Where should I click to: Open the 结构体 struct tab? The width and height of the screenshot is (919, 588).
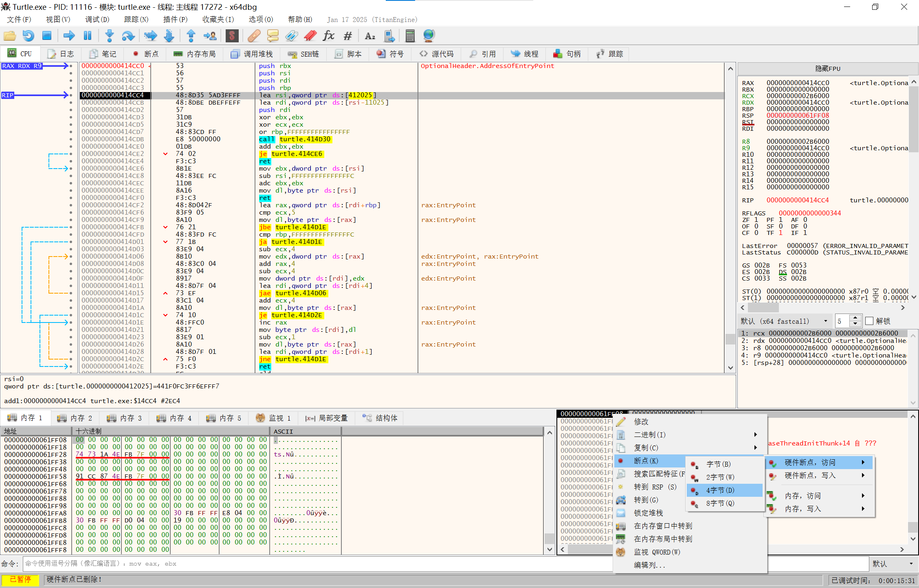[x=380, y=418]
